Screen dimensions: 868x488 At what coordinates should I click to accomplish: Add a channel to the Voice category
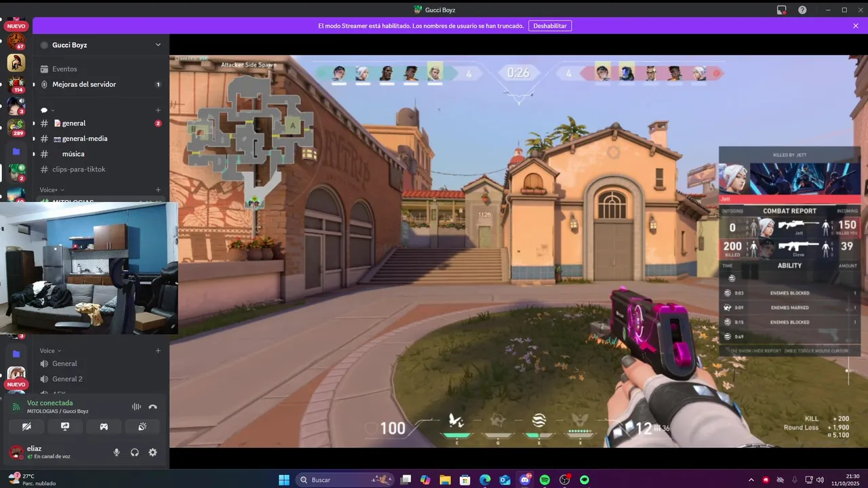(x=158, y=350)
